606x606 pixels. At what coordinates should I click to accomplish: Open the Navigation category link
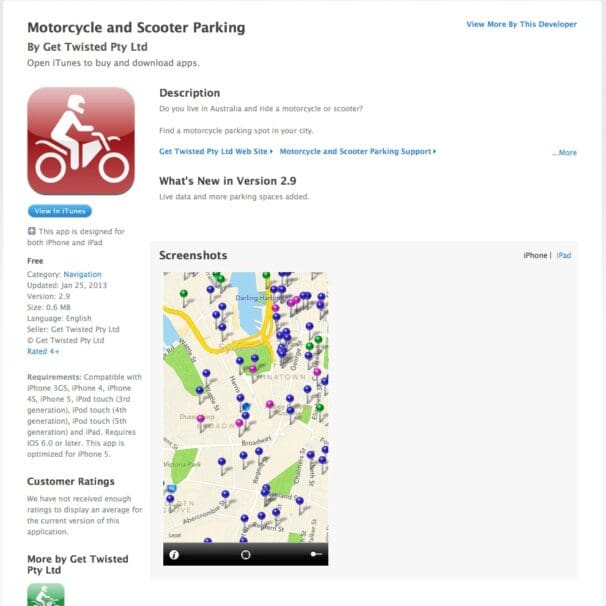point(82,274)
